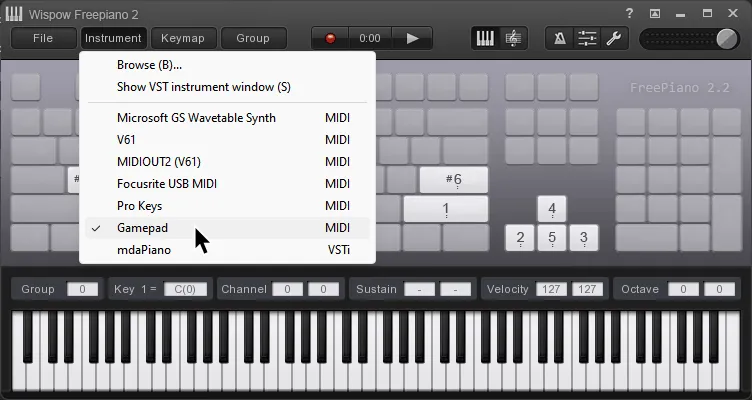
Task: Click the second Sustain value field
Action: coord(455,289)
